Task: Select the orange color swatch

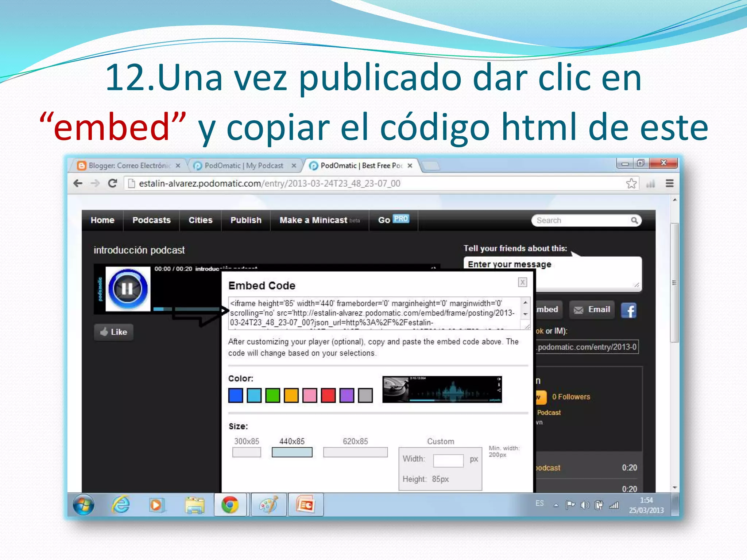Action: (x=291, y=396)
